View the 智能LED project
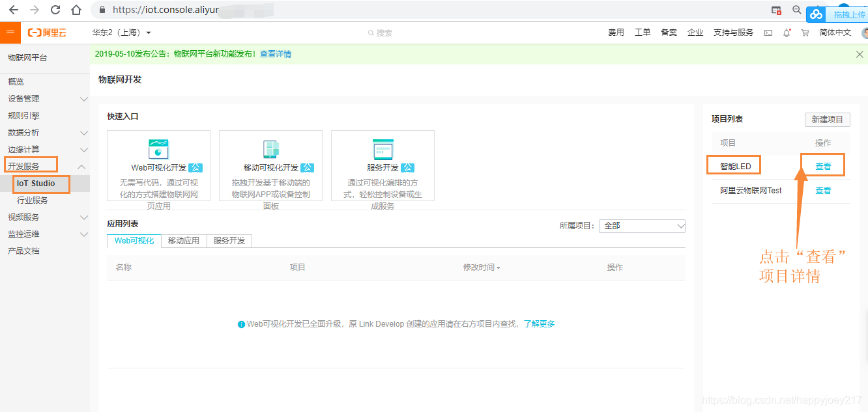868x412 pixels. click(x=823, y=167)
